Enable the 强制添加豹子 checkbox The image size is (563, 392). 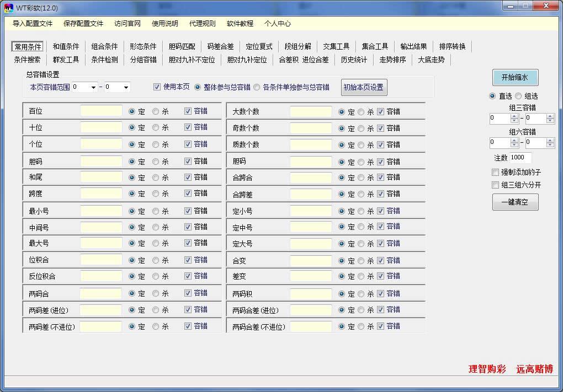[x=495, y=173]
